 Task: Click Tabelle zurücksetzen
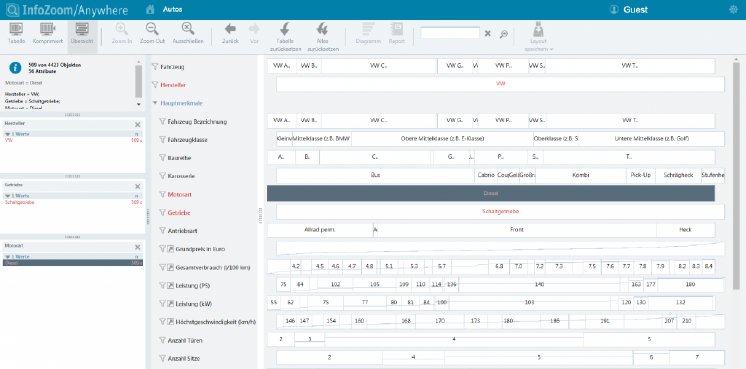[x=285, y=37]
